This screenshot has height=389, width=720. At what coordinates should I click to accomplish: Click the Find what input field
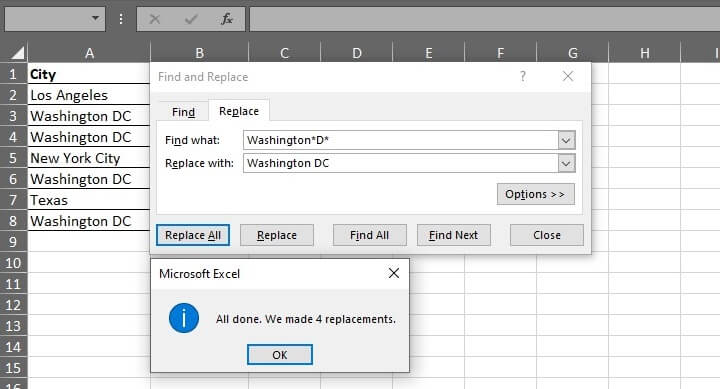(401, 140)
